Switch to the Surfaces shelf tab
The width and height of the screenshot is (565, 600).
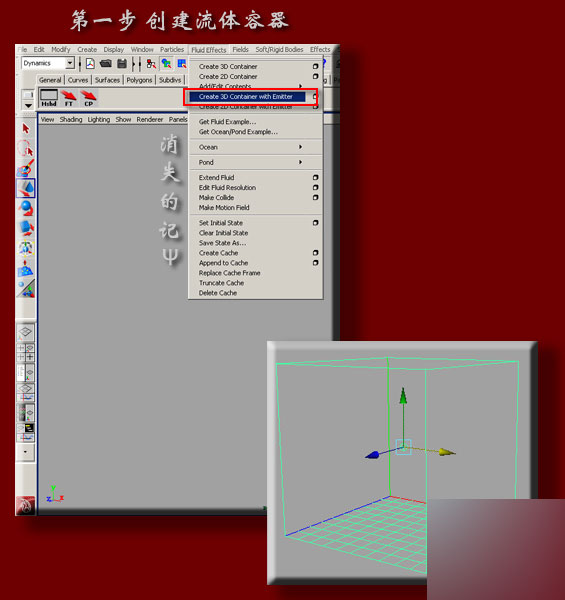107,80
